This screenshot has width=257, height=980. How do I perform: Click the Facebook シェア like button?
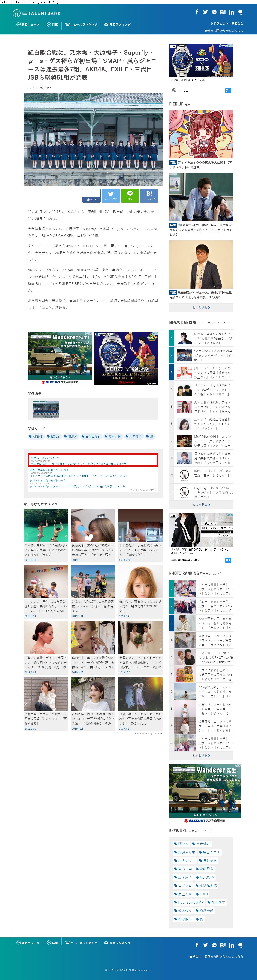(91, 195)
